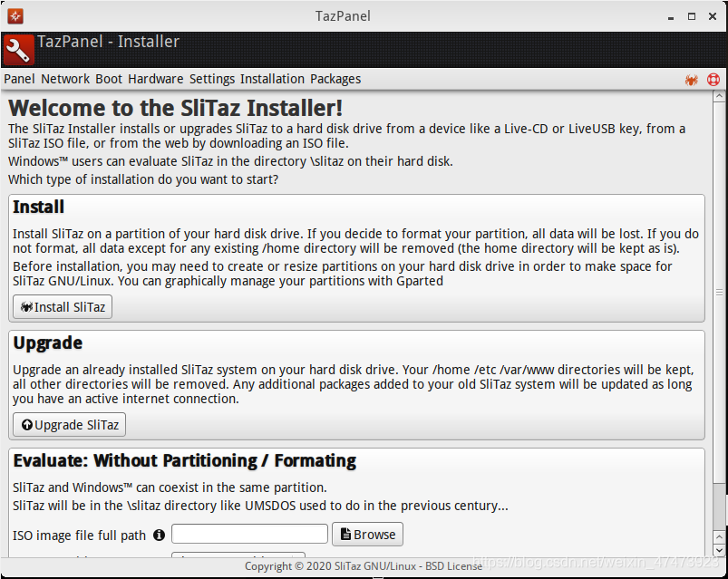728x579 pixels.
Task: Focus the ISO image file full path field
Action: [x=250, y=534]
